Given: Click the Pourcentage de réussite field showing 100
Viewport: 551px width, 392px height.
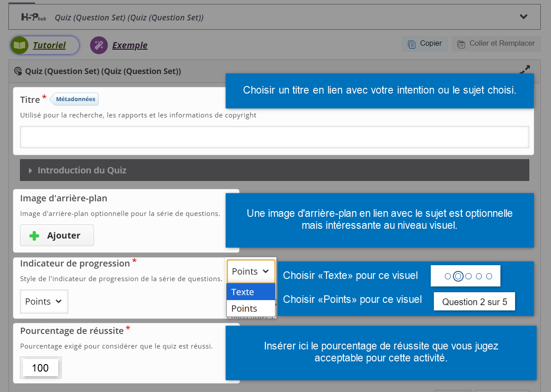Looking at the screenshot, I should tap(40, 368).
